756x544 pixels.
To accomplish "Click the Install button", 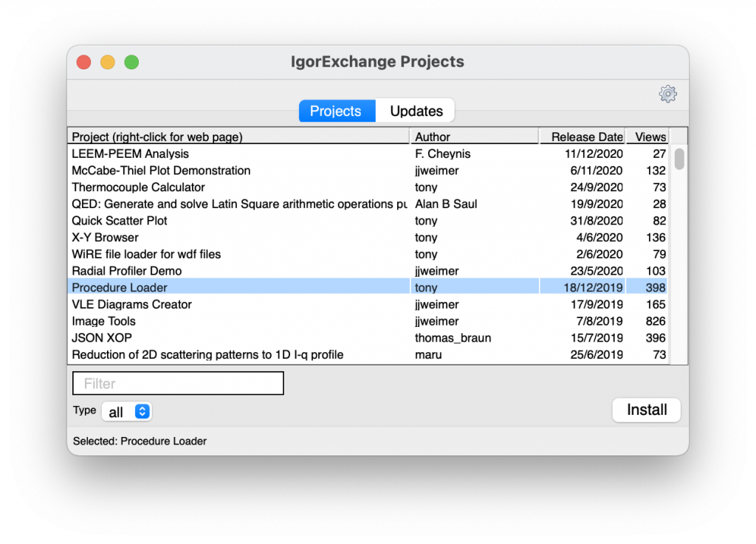I will [x=646, y=410].
